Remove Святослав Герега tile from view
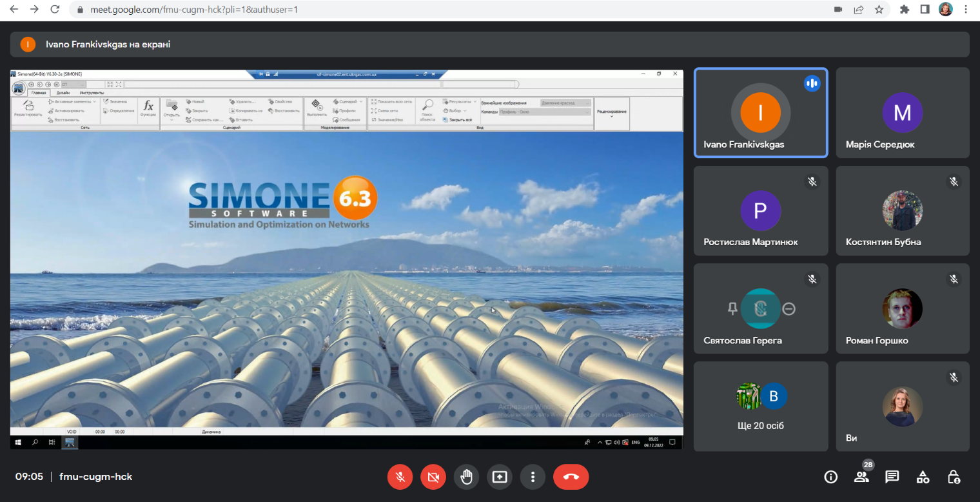Image resolution: width=980 pixels, height=502 pixels. pyautogui.click(x=789, y=309)
